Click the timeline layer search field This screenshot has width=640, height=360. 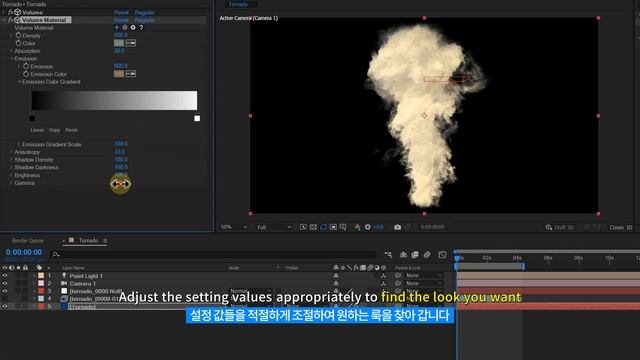[x=213, y=255]
